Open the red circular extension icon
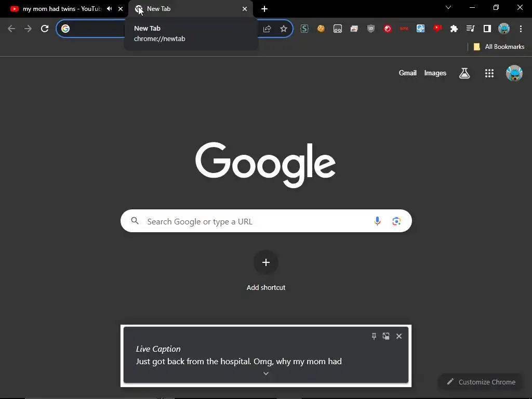Image resolution: width=532 pixels, height=399 pixels. (388, 29)
